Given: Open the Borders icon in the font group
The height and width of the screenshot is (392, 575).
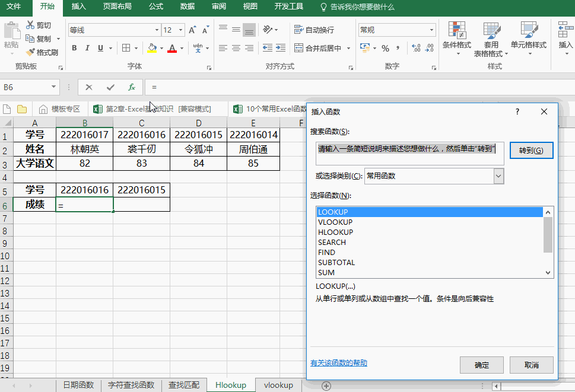Looking at the screenshot, I should coord(126,48).
